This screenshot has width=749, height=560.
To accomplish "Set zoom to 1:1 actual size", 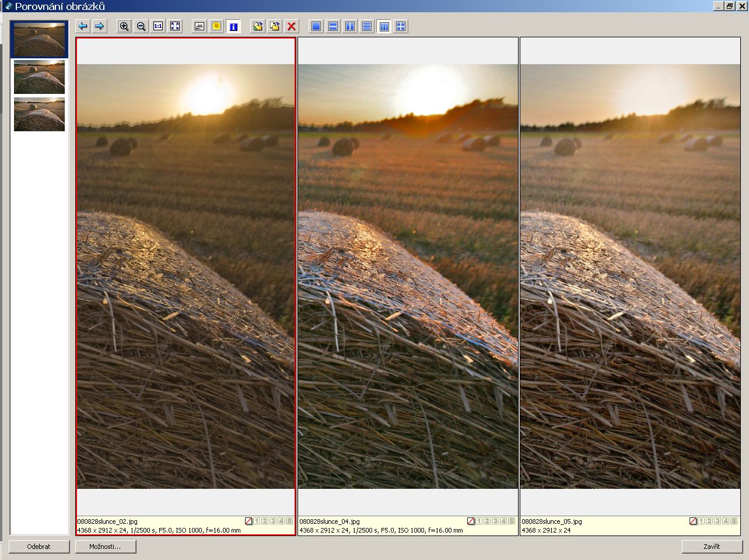I will [x=158, y=26].
